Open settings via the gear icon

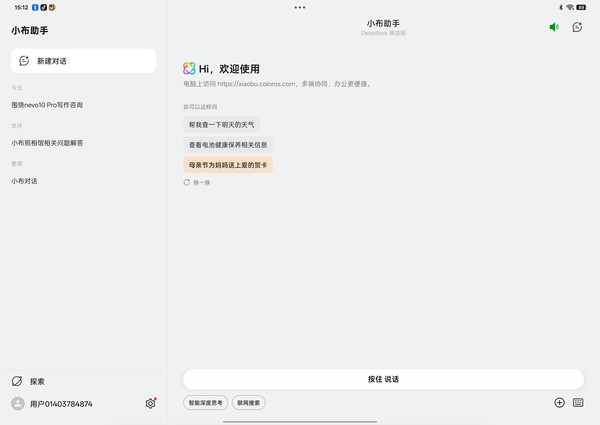150,403
